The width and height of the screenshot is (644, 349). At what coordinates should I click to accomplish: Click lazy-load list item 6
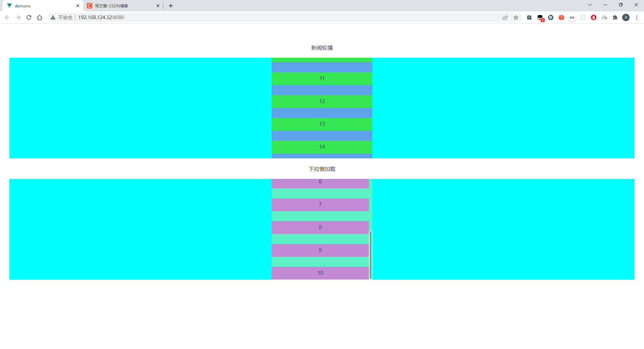pos(320,183)
